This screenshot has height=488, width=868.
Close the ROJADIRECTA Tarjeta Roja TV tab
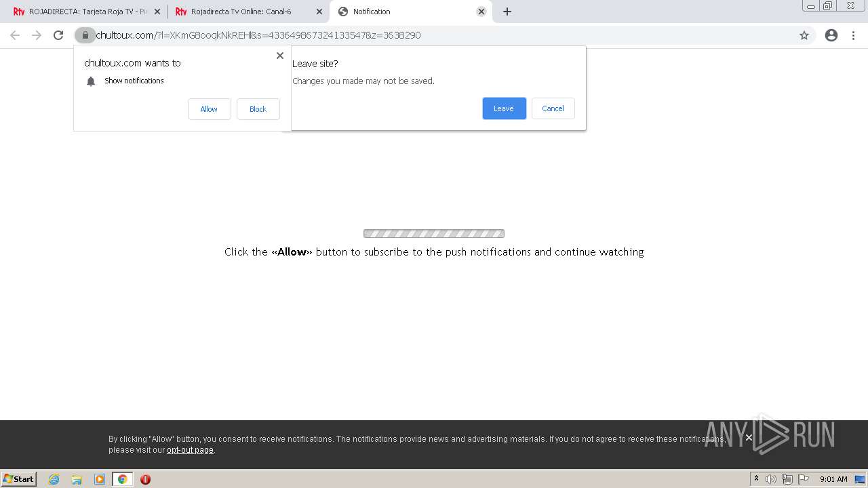coord(157,12)
